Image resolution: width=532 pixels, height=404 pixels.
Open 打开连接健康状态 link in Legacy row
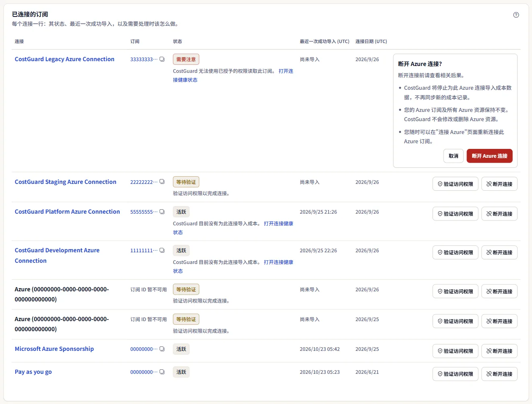tap(286, 71)
